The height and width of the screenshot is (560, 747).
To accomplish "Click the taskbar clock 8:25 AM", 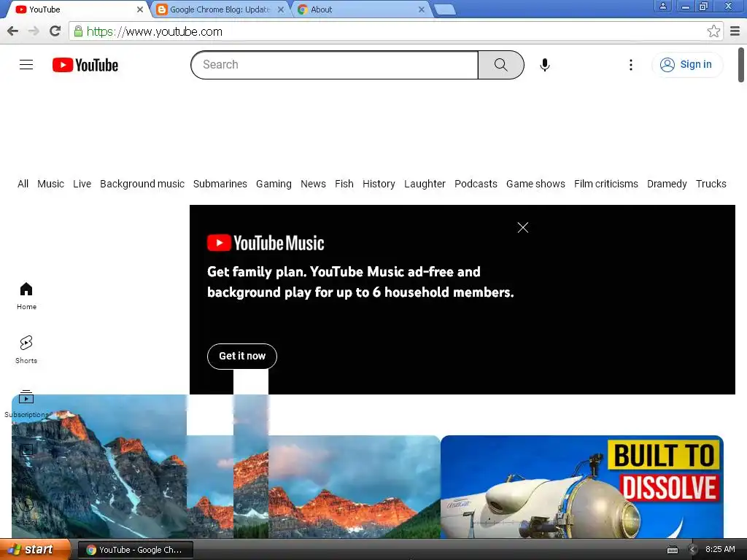I will 720,550.
